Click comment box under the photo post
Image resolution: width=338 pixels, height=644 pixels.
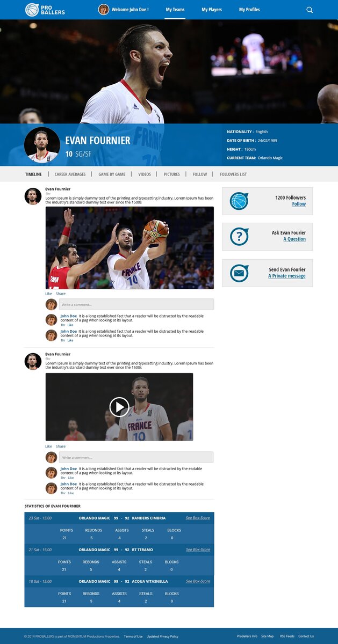[x=136, y=304]
